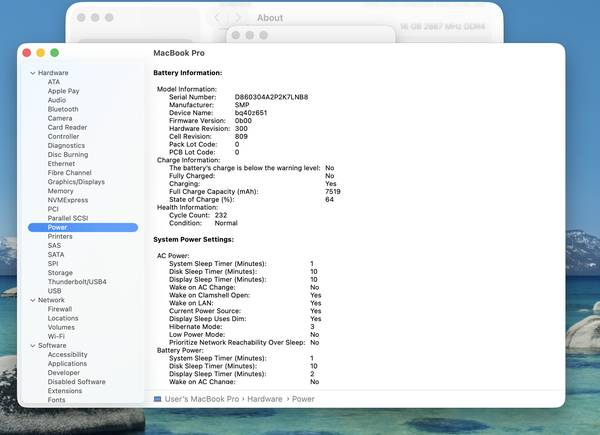
Task: Open the Thunderbolt/USB4 hardware entry
Action: point(77,281)
